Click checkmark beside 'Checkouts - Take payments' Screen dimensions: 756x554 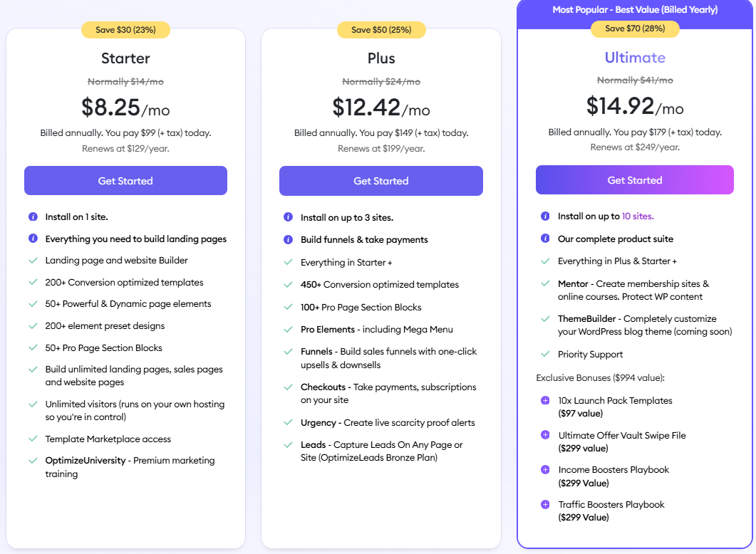tap(289, 387)
